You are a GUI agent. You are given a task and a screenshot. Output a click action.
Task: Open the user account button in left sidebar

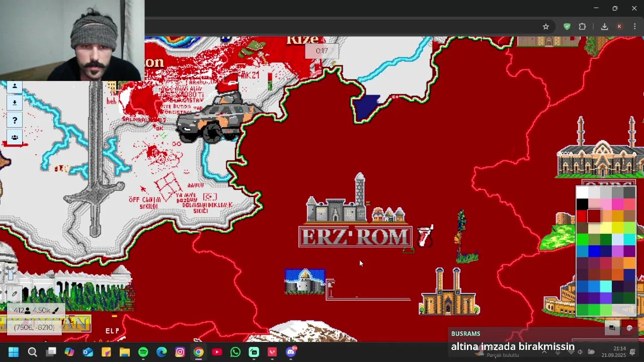15,86
